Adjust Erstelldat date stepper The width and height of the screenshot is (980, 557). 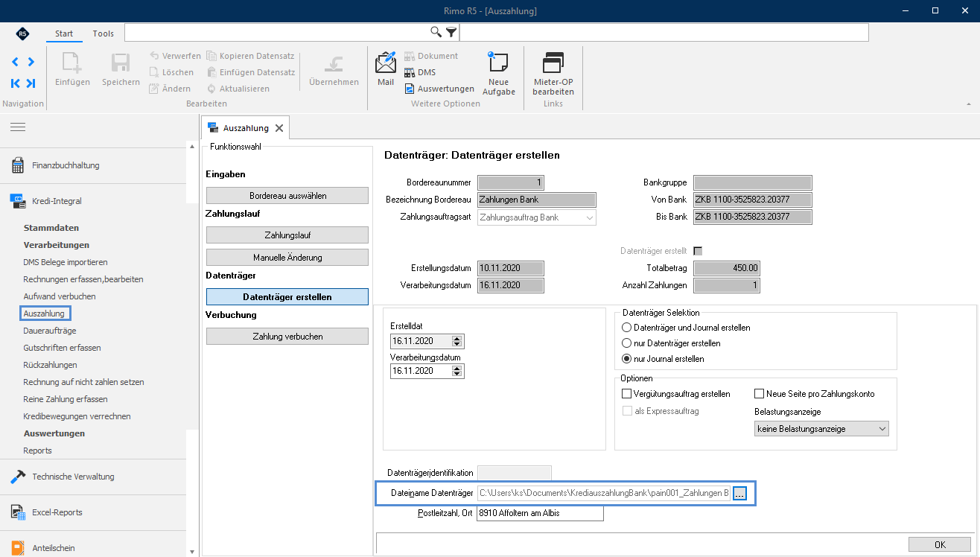point(457,342)
